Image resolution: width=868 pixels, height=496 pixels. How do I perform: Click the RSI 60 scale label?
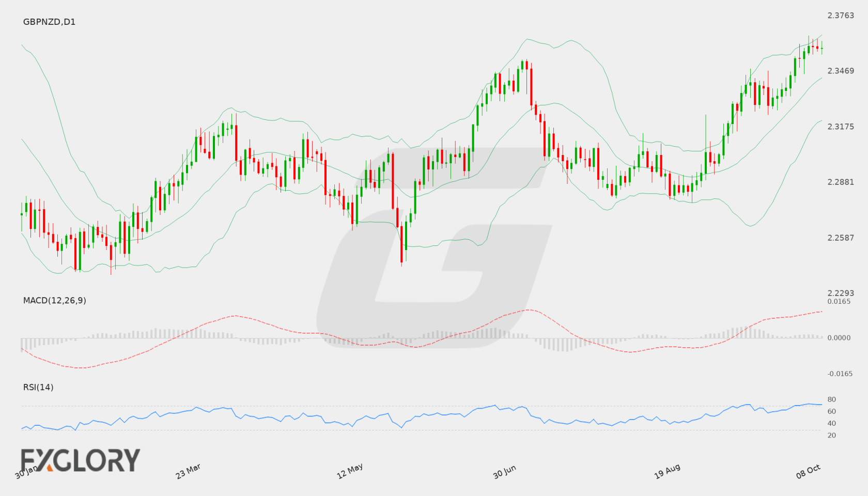click(x=832, y=411)
